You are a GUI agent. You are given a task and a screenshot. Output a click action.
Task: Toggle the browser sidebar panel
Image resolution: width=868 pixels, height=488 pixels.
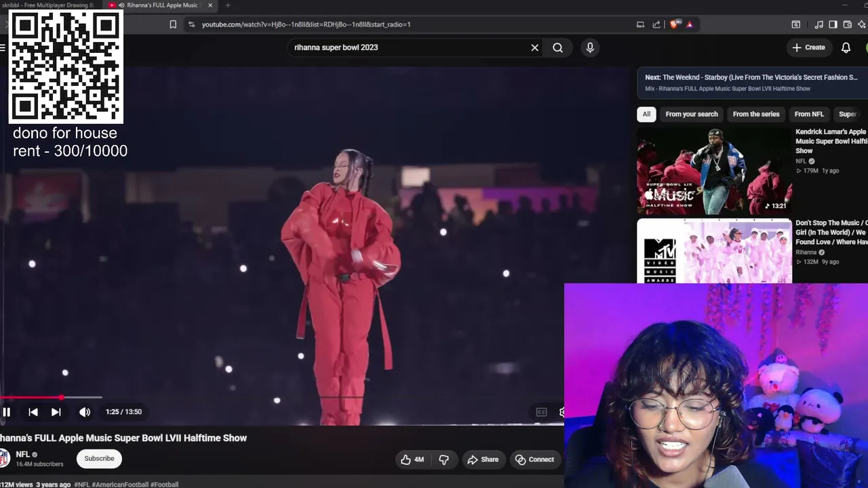[x=833, y=24]
